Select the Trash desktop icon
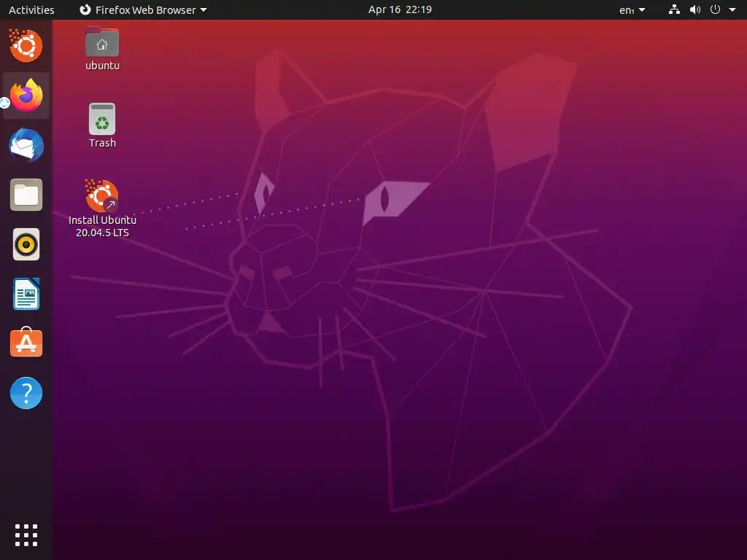 (x=102, y=125)
